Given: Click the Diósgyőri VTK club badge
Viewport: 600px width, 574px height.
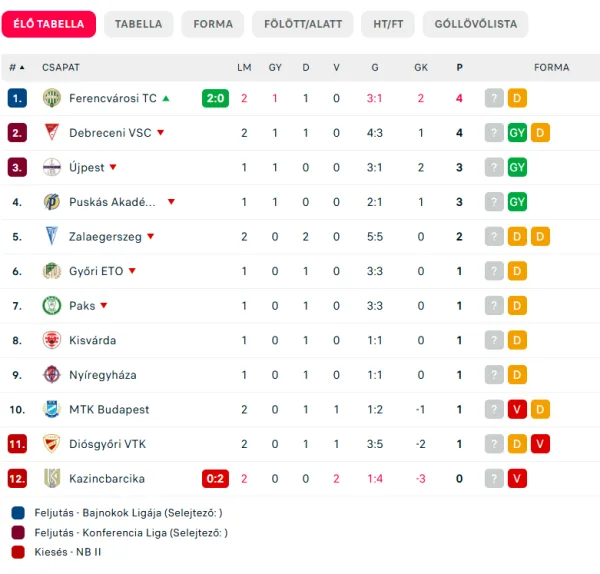Looking at the screenshot, I should click(52, 444).
